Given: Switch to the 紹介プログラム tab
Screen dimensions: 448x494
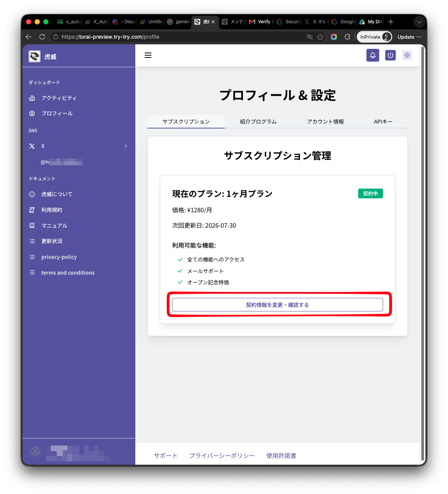Looking at the screenshot, I should [258, 122].
